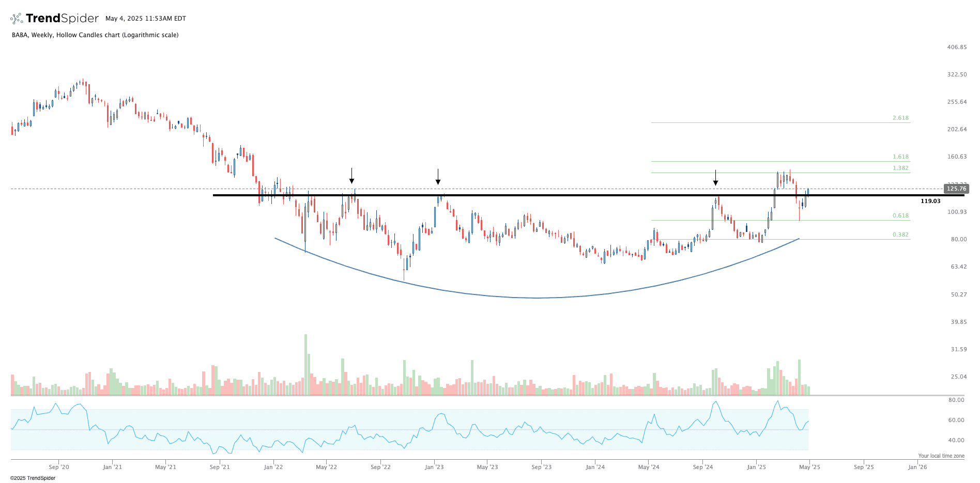Click the 0.382 Fibonacci level label
This screenshot has height=483, width=980.
tap(900, 235)
